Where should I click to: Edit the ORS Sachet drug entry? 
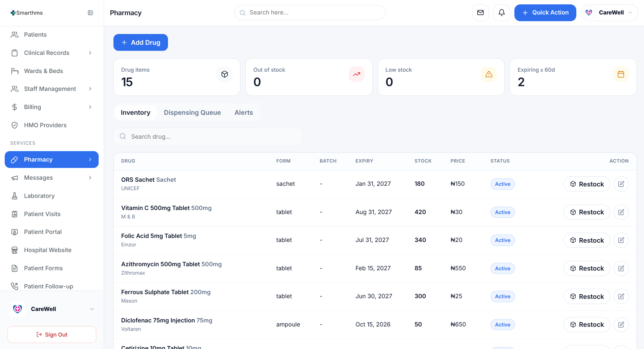pos(621,184)
